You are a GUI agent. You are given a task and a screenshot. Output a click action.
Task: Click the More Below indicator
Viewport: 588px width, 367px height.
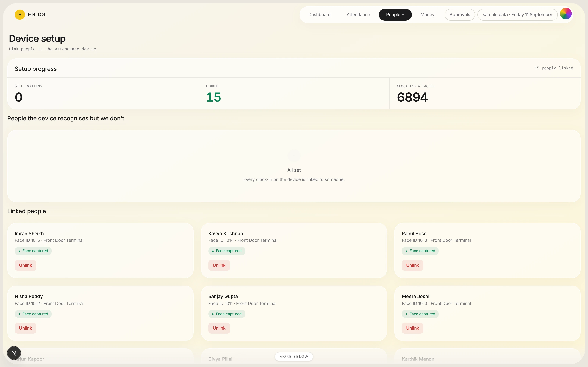[x=294, y=357]
